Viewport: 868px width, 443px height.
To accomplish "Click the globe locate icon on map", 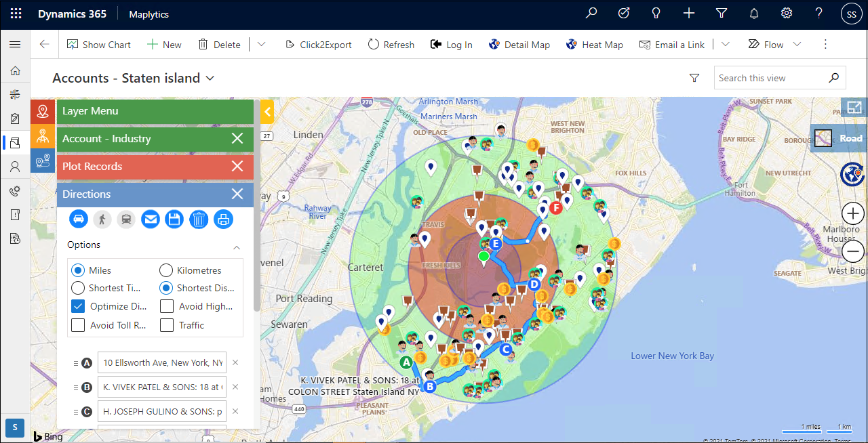I will 852,174.
